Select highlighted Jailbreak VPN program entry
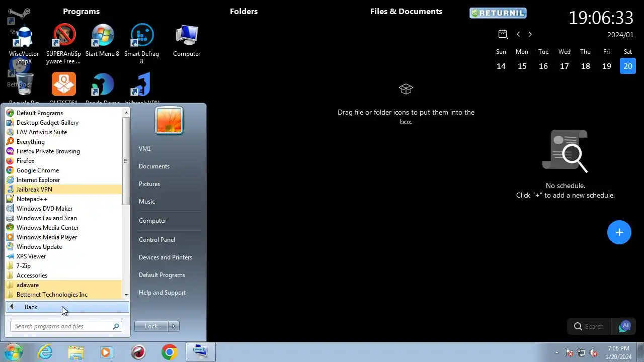This screenshot has width=644, height=362. point(64,190)
